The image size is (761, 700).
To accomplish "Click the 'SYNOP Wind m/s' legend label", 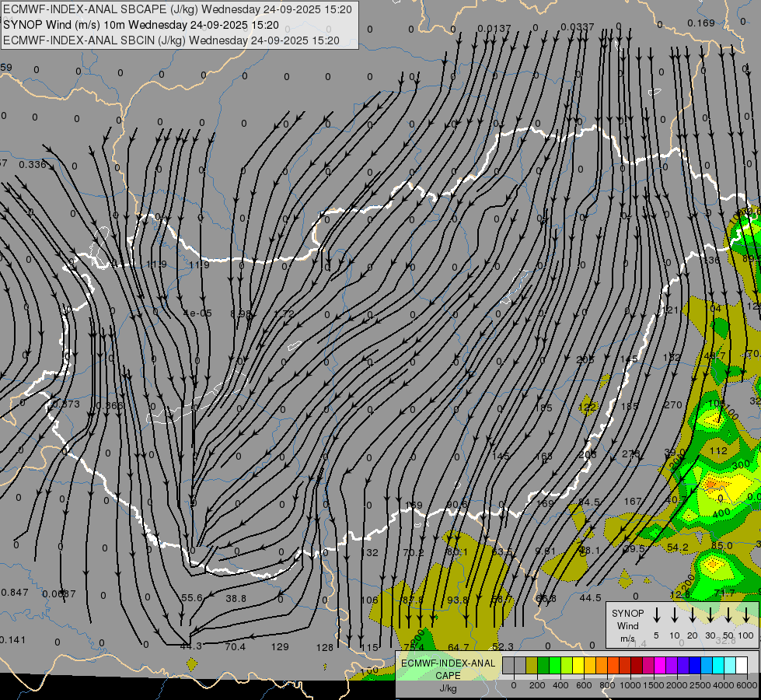I will pyautogui.click(x=627, y=625).
